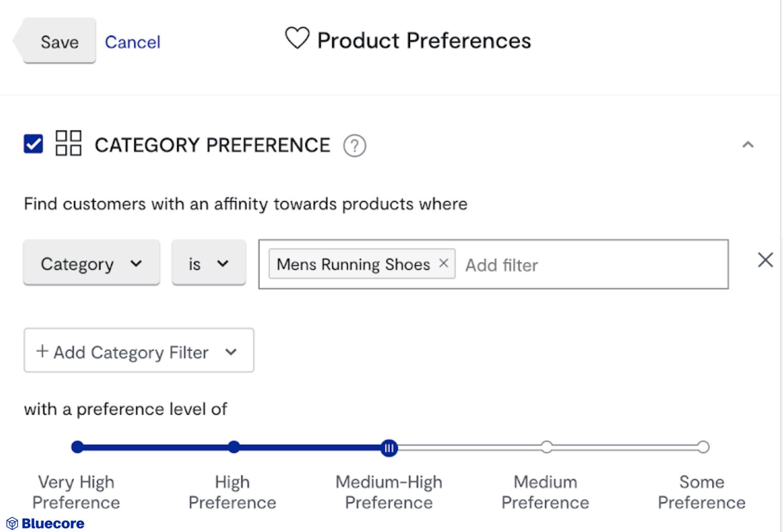The width and height of the screenshot is (783, 532).
Task: Open the Category Preference help question mark
Action: [354, 146]
